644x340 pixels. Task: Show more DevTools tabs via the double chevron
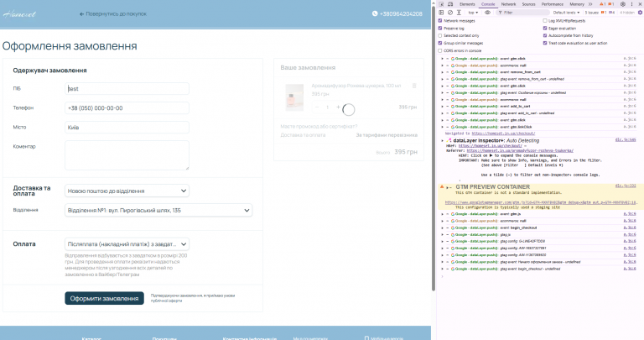coord(590,4)
